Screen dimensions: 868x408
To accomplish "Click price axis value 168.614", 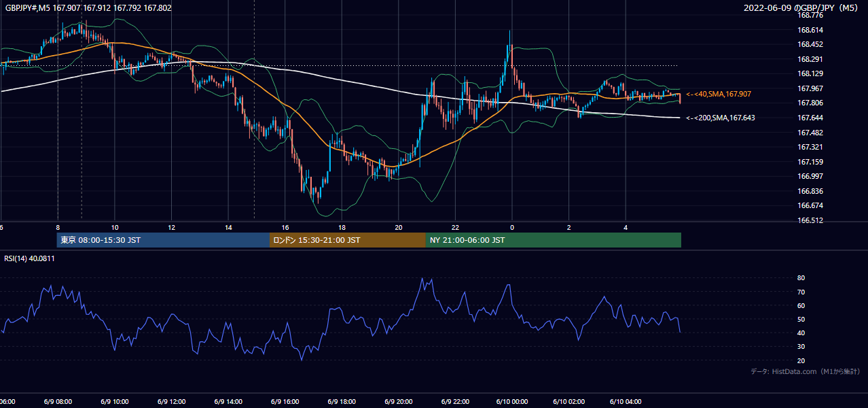I will (810, 30).
